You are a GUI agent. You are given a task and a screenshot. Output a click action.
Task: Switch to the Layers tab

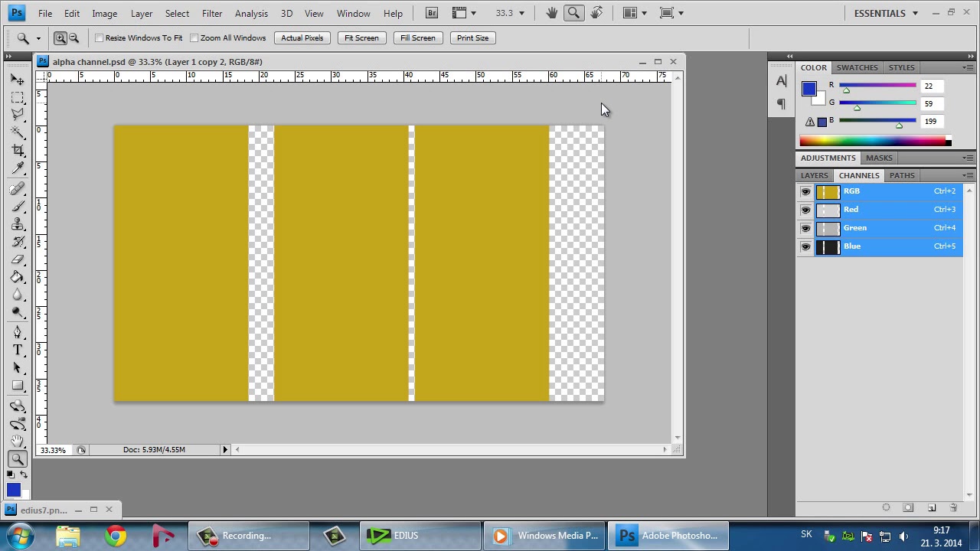[x=815, y=175]
